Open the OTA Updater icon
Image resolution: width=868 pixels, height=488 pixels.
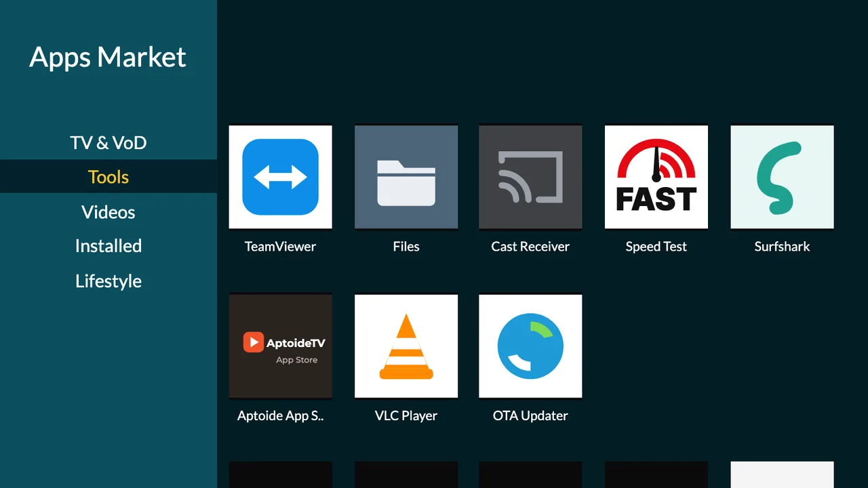tap(530, 346)
